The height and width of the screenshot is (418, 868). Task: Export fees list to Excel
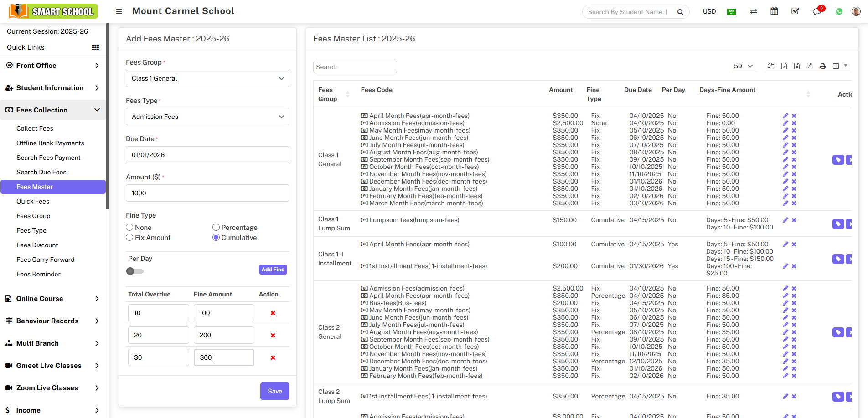click(x=784, y=66)
